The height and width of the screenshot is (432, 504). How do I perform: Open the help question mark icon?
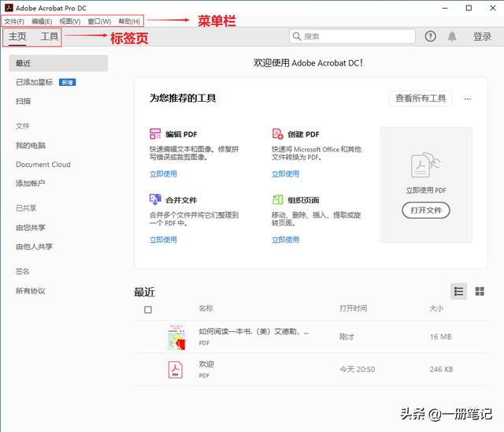pyautogui.click(x=431, y=36)
